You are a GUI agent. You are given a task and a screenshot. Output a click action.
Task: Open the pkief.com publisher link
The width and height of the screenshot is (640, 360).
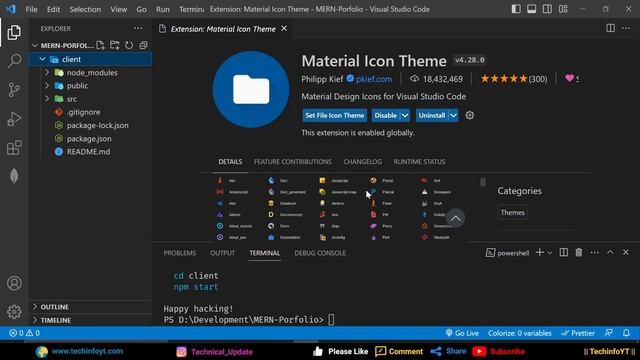(374, 79)
